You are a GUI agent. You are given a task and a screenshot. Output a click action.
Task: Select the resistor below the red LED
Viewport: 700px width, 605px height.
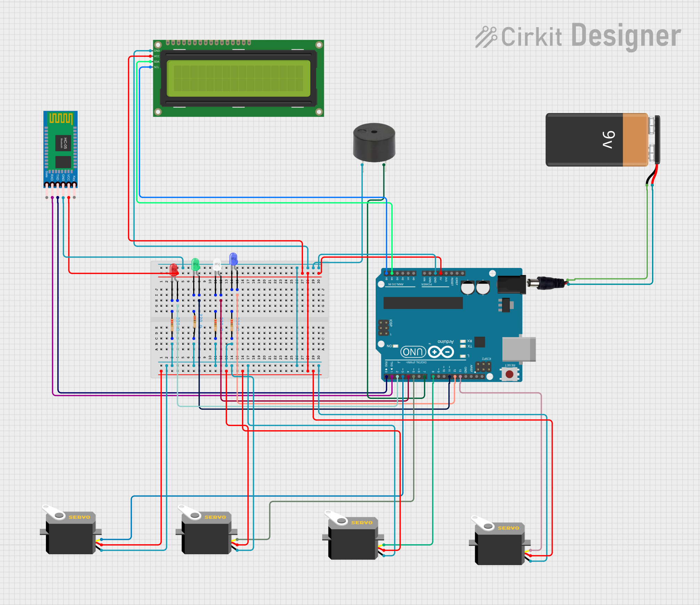(172, 325)
